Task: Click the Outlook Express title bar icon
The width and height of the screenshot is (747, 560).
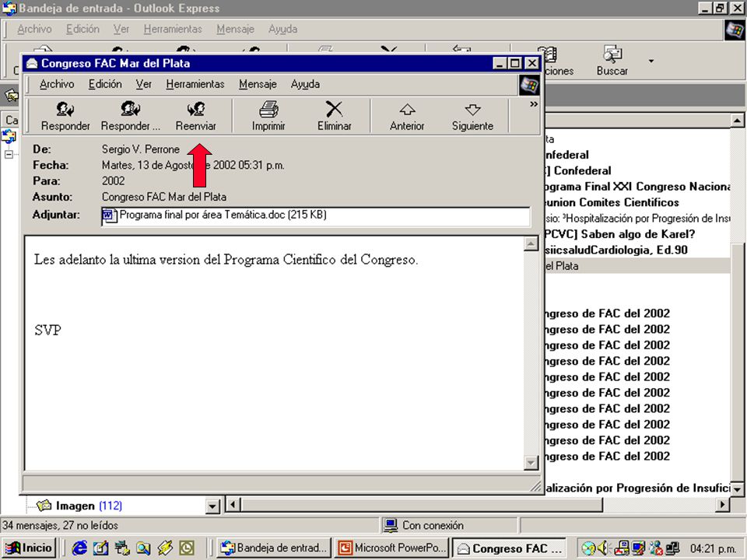Action: point(9,8)
